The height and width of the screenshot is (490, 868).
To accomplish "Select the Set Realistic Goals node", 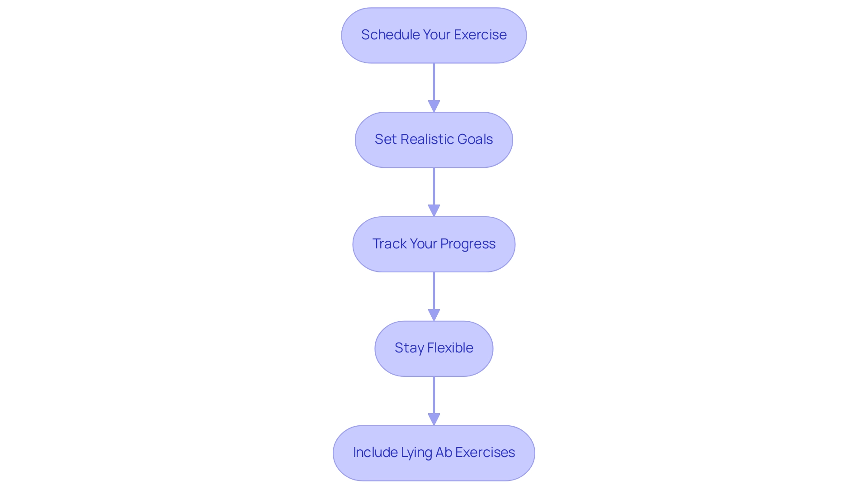I will 434,138.
